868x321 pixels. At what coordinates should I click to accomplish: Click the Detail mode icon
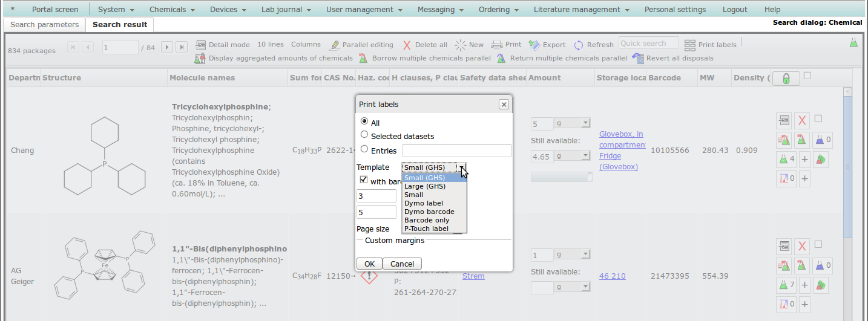point(200,45)
